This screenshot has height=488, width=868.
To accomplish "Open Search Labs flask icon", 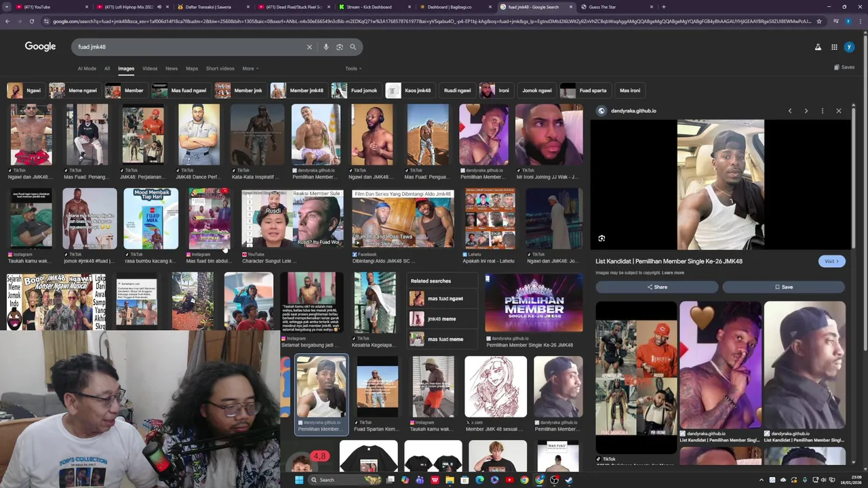I will click(x=818, y=47).
